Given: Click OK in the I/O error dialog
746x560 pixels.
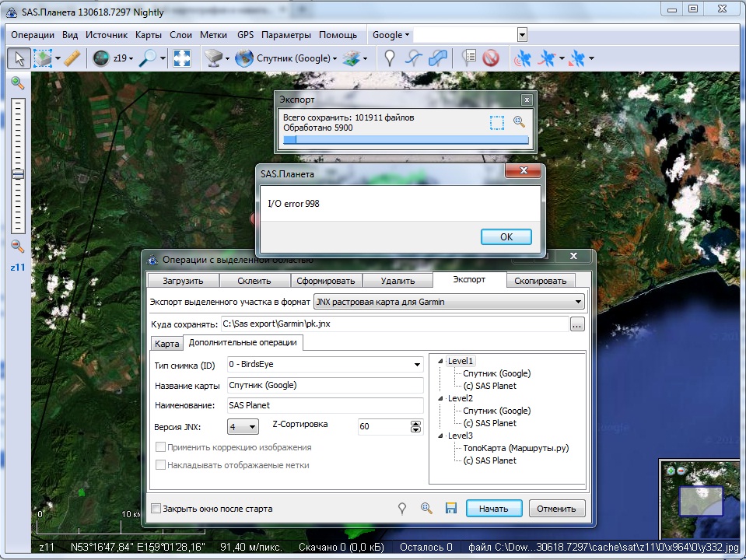Looking at the screenshot, I should pyautogui.click(x=506, y=237).
